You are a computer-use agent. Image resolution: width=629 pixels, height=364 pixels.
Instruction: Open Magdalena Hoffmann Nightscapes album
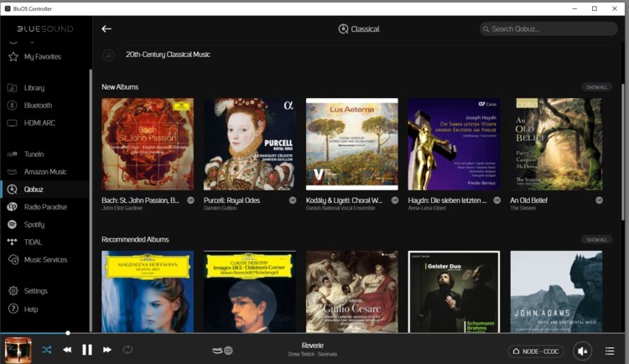tap(148, 292)
